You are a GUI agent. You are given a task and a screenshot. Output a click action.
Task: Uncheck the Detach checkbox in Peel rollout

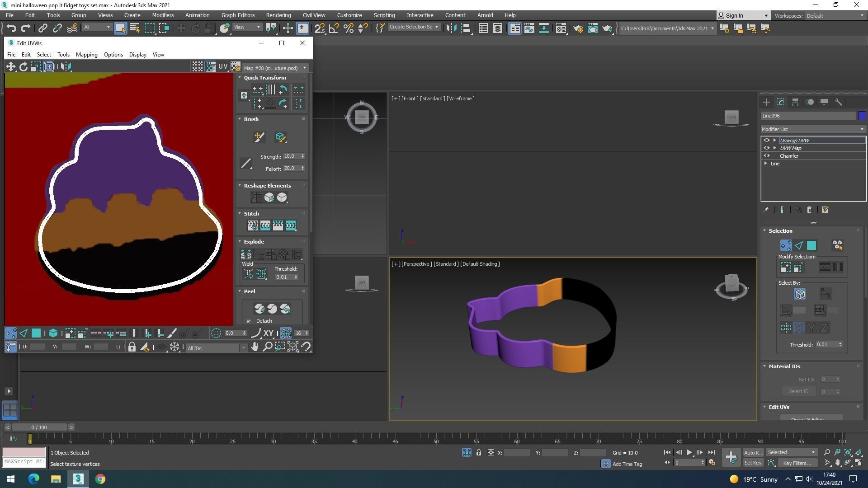[249, 321]
